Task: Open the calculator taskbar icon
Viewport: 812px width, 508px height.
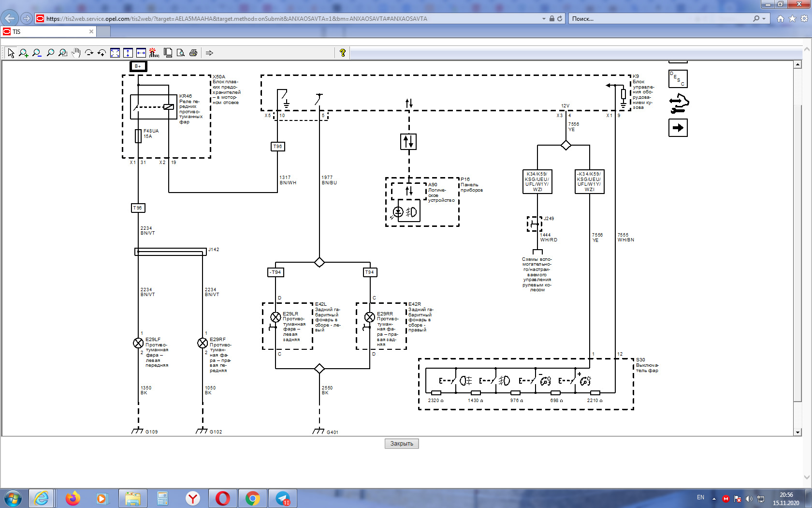Action: pos(162,498)
